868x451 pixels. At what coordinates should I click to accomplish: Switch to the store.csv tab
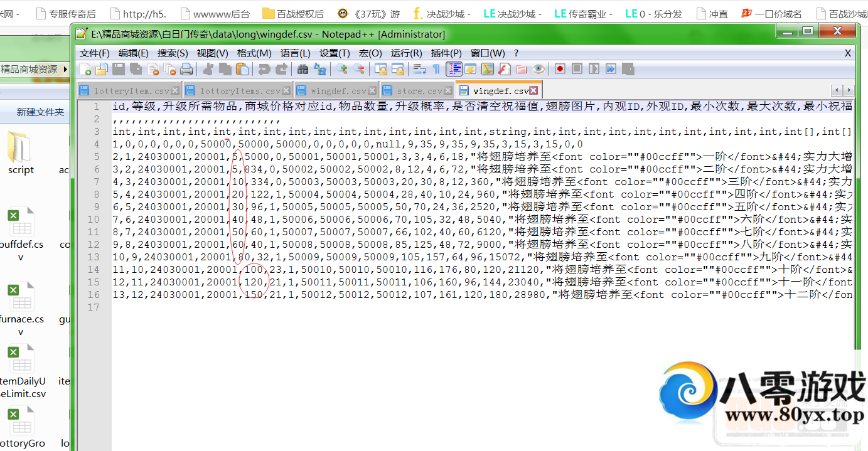(x=419, y=91)
